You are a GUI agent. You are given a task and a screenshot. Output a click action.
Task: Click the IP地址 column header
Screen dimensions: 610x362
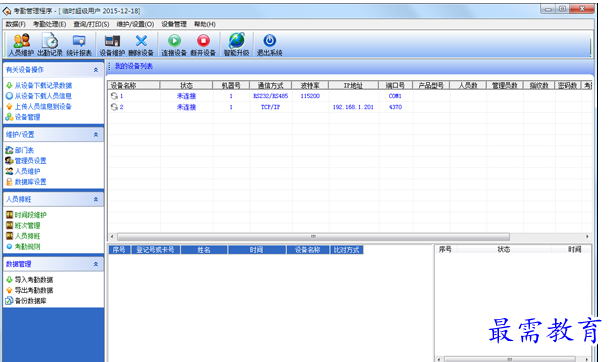tap(353, 85)
